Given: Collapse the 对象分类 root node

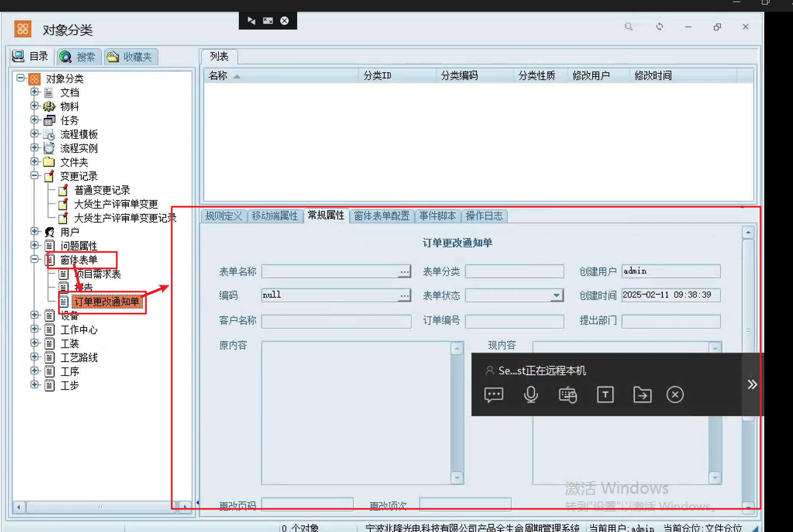Looking at the screenshot, I should coord(20,78).
